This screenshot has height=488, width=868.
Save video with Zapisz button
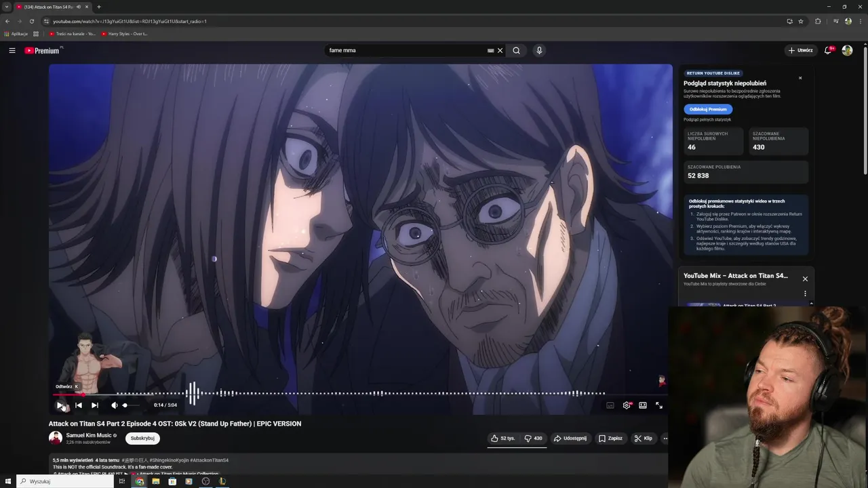coord(610,439)
